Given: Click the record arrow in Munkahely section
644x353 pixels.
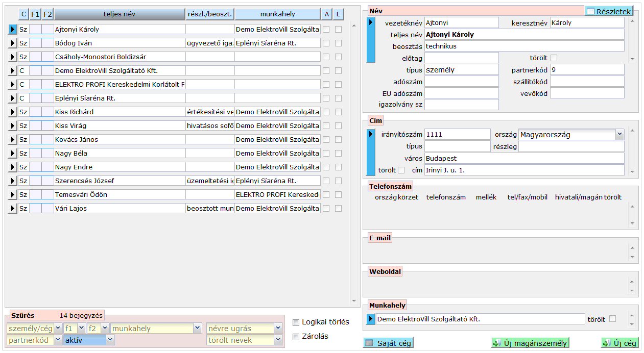Looking at the screenshot, I should coord(371,319).
